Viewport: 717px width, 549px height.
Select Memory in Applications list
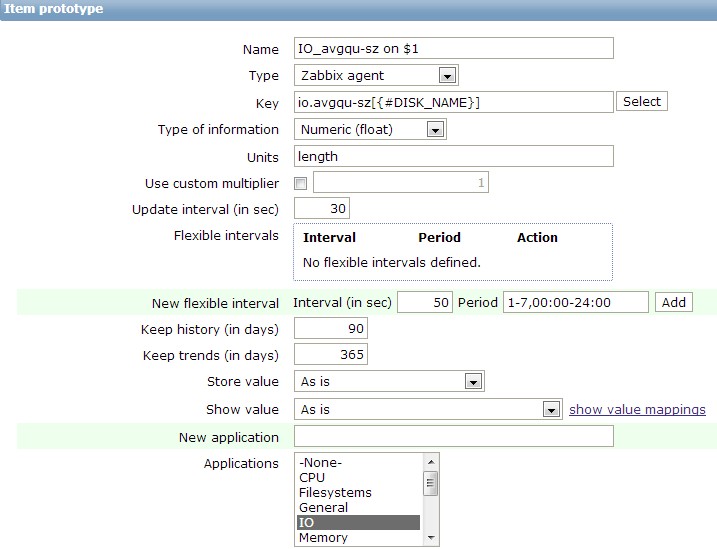(x=358, y=538)
